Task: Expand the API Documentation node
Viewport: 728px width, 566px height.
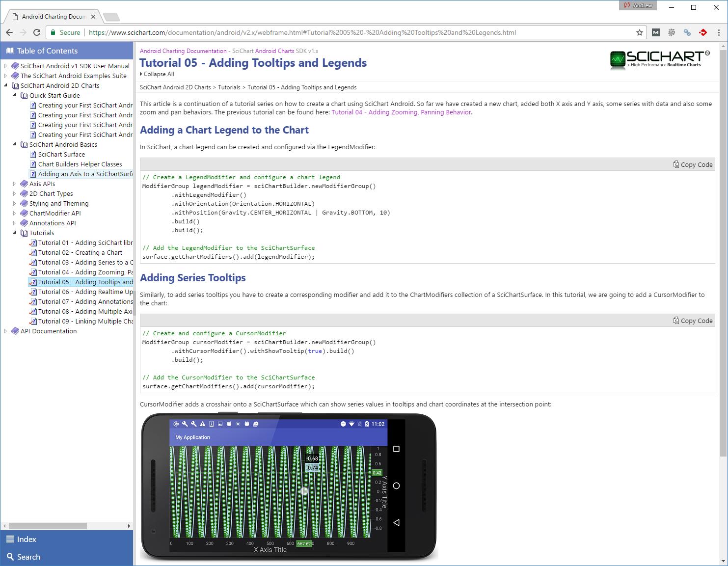Action: coord(5,331)
